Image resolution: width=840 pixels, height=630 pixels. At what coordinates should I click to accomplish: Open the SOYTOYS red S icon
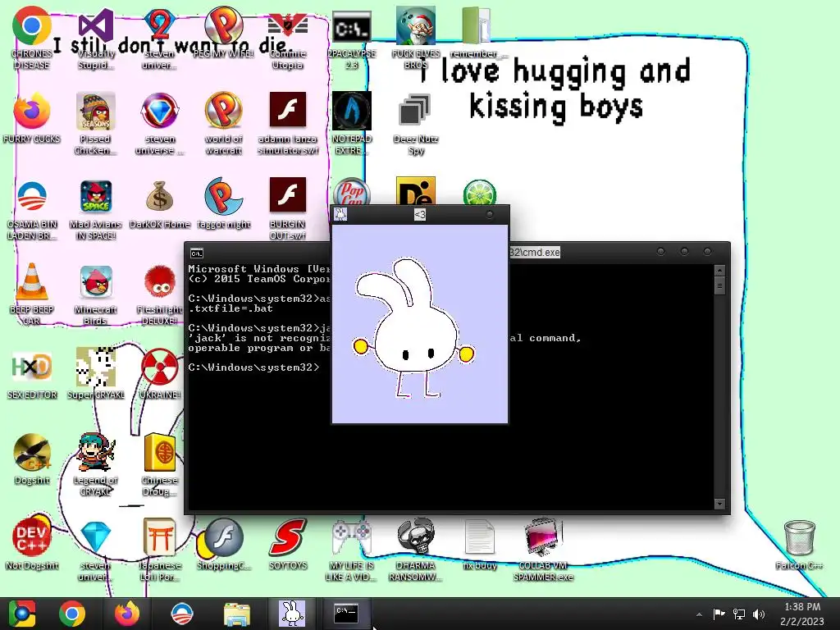pos(288,537)
